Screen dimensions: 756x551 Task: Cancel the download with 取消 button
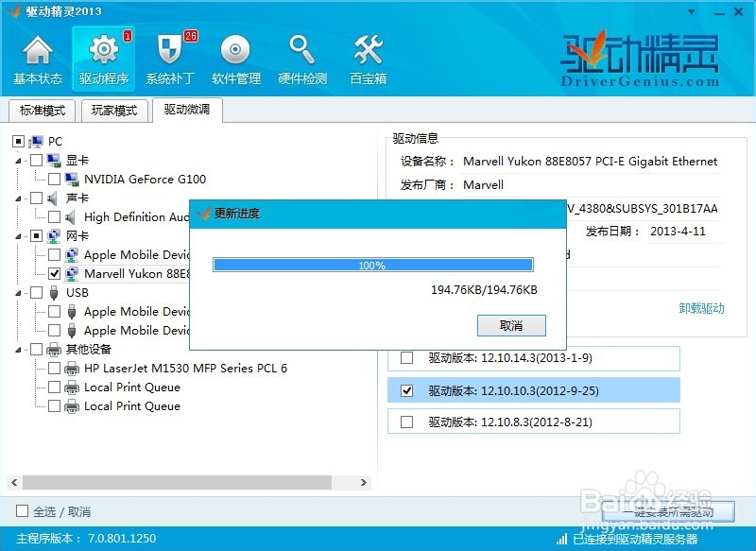click(x=511, y=325)
